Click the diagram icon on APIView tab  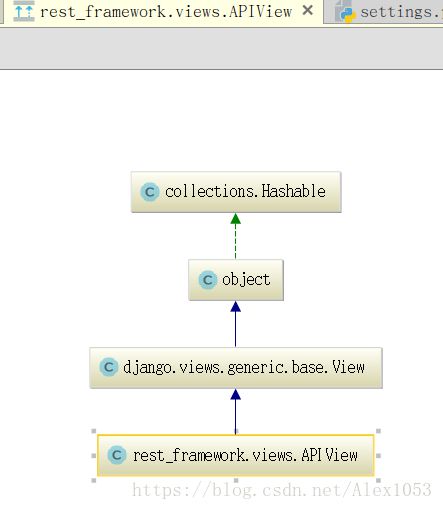tap(24, 12)
